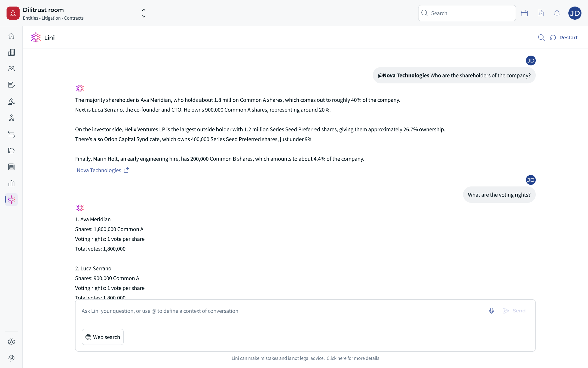Search within the Lini conversation
The height and width of the screenshot is (368, 588).
click(x=541, y=38)
